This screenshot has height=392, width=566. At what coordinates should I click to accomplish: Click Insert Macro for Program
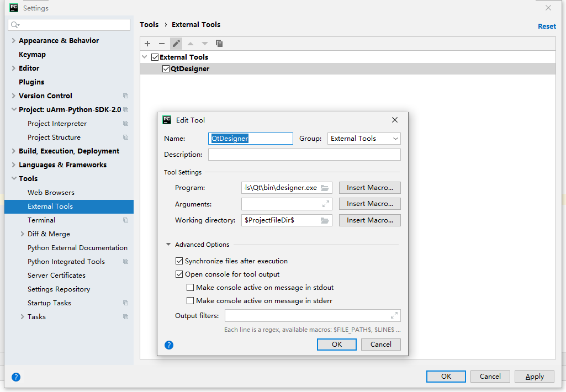point(369,188)
